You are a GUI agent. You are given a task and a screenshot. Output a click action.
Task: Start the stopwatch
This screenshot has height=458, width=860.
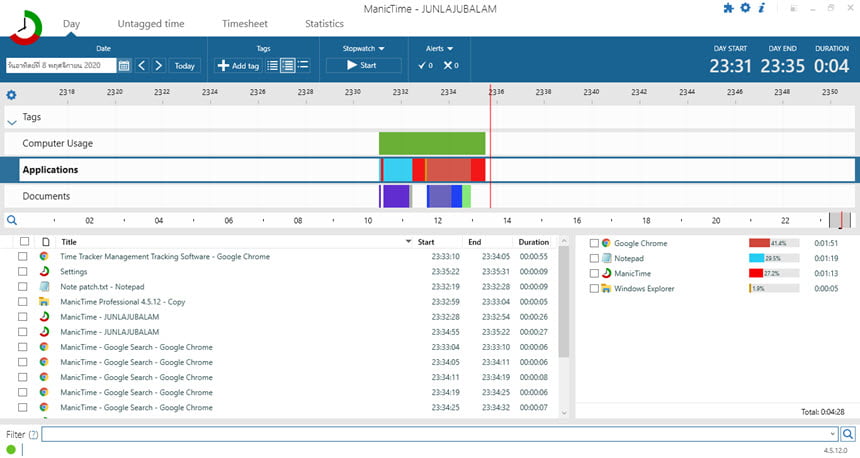[363, 65]
